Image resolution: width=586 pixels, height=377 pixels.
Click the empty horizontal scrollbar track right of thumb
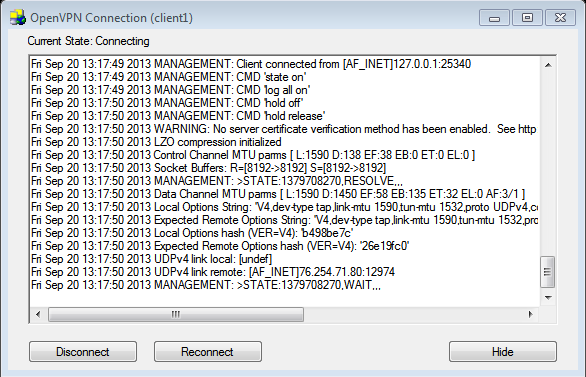[413, 314]
